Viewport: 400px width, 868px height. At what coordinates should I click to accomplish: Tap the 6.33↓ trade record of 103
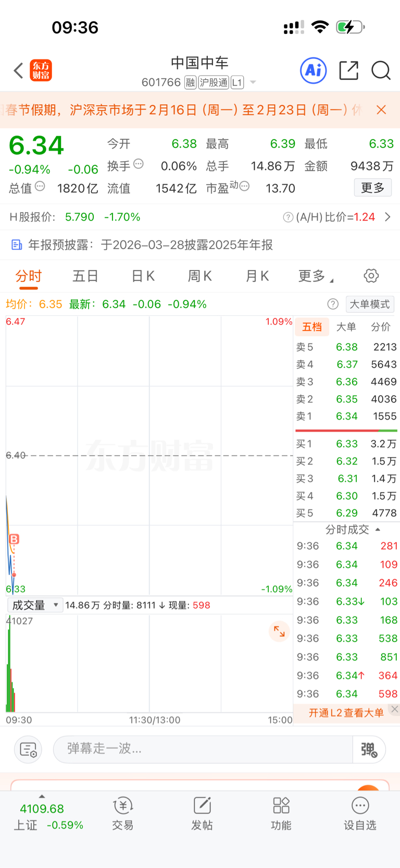346,602
